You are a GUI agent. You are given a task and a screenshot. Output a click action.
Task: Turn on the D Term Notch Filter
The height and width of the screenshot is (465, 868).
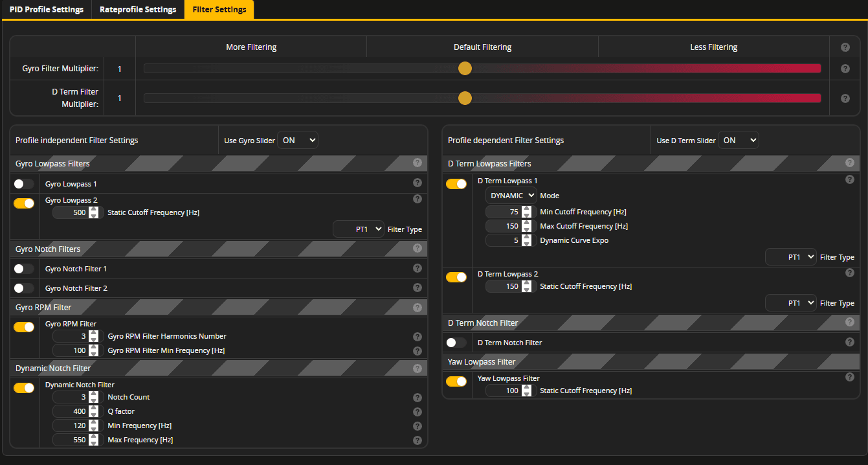456,343
